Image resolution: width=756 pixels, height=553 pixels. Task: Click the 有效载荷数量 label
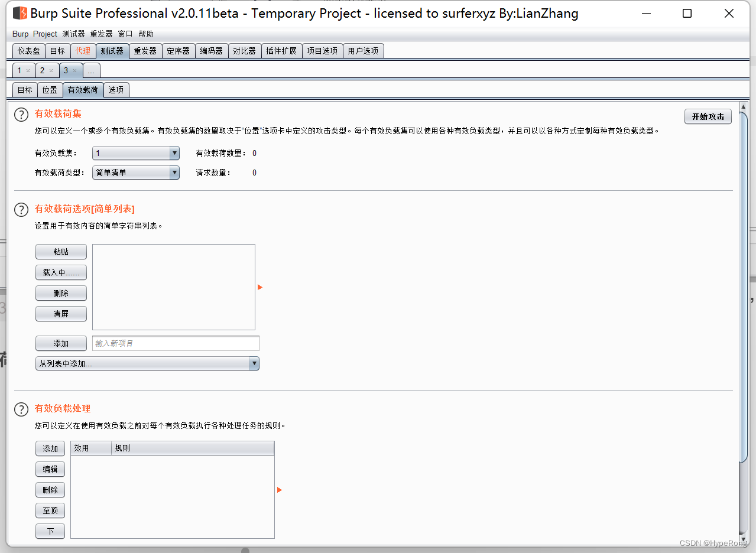[221, 153]
